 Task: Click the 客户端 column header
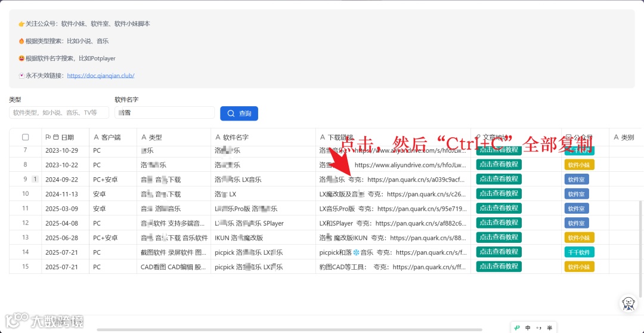point(113,137)
